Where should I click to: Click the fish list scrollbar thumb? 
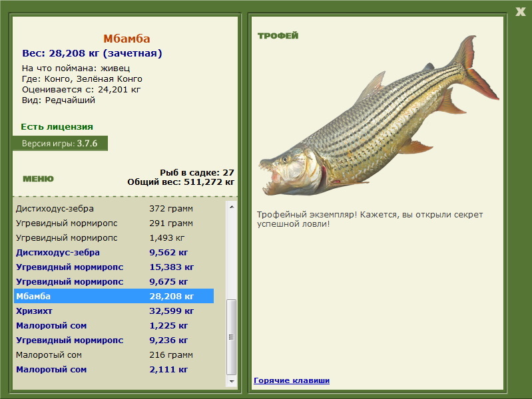[232, 337]
